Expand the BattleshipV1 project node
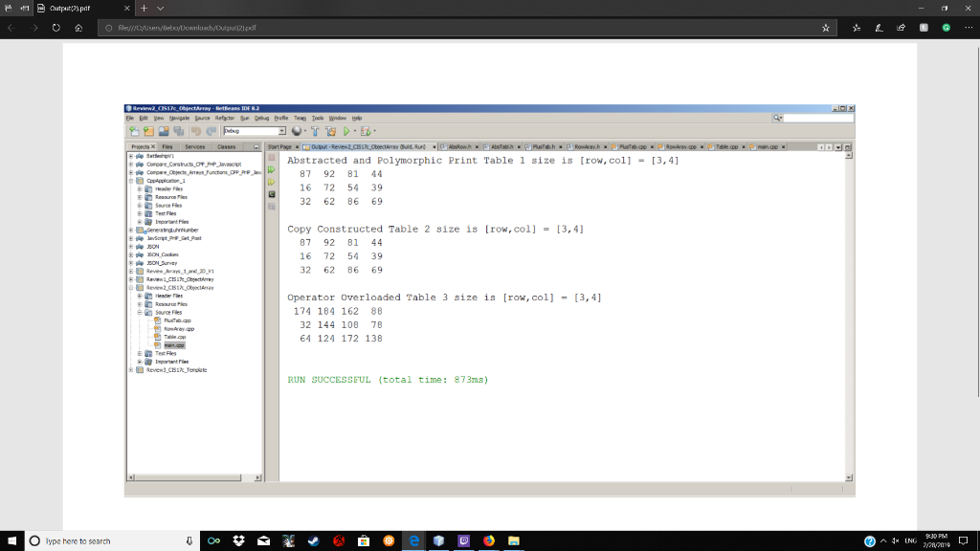980x551 pixels. pos(129,156)
